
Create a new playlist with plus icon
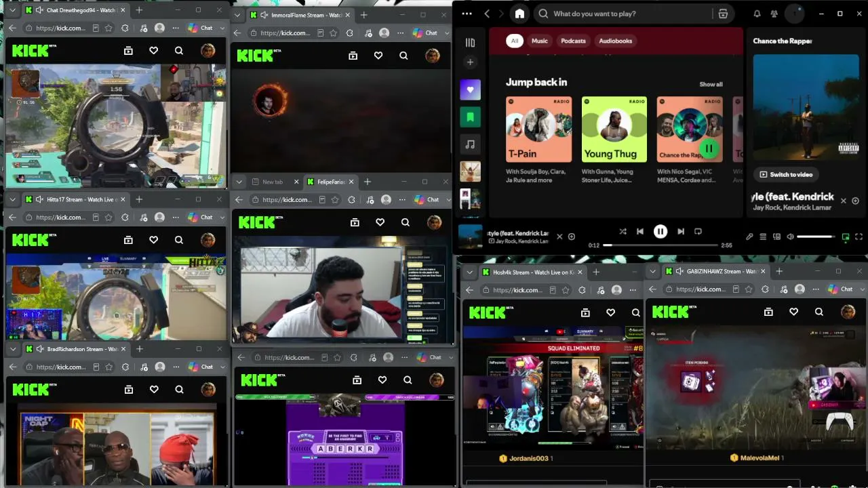click(470, 62)
